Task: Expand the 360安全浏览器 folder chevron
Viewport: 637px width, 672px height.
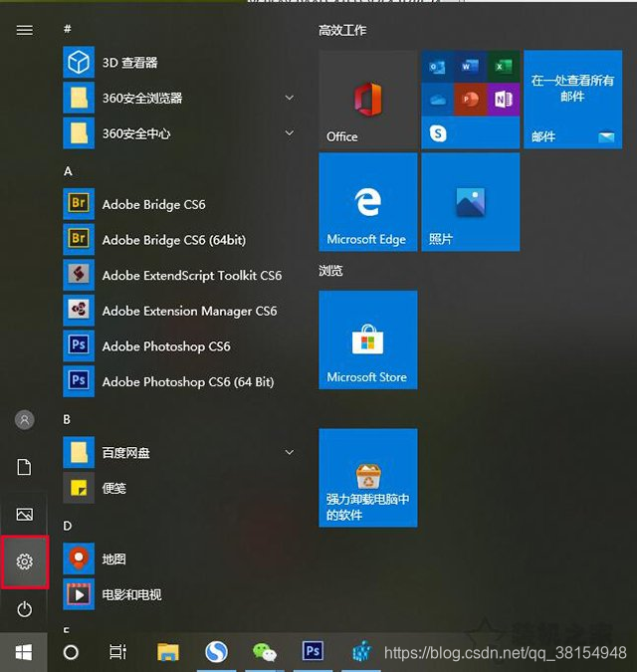Action: pos(290,98)
